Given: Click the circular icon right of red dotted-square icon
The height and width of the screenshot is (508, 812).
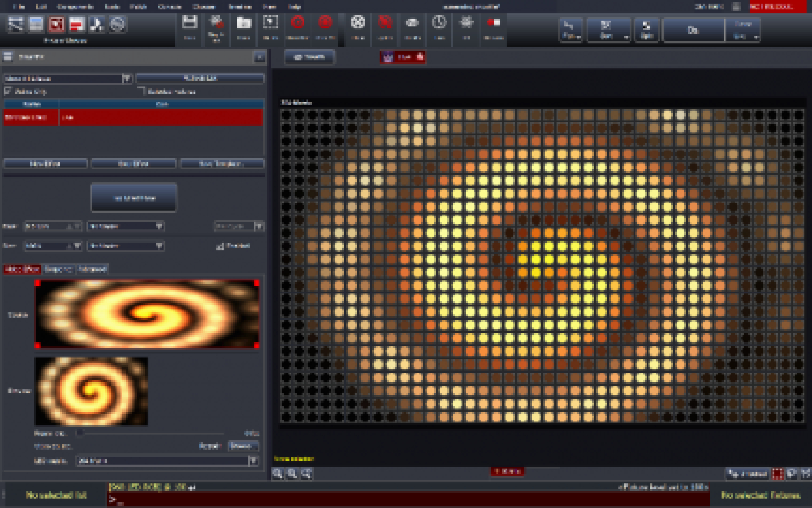Looking at the screenshot, I should pos(791,474).
